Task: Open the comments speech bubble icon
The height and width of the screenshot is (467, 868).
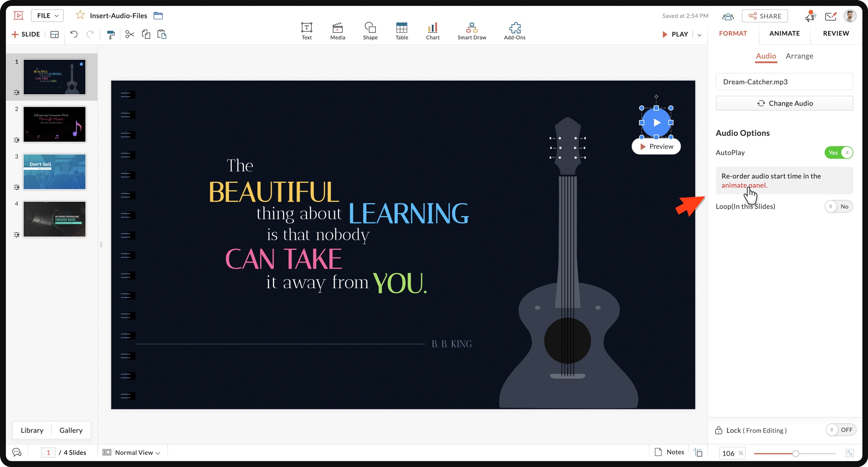Action: (x=17, y=452)
